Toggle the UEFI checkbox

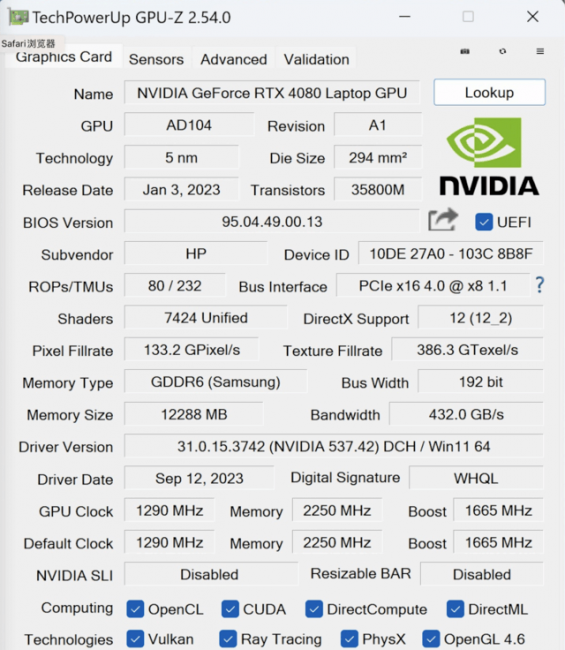[484, 222]
